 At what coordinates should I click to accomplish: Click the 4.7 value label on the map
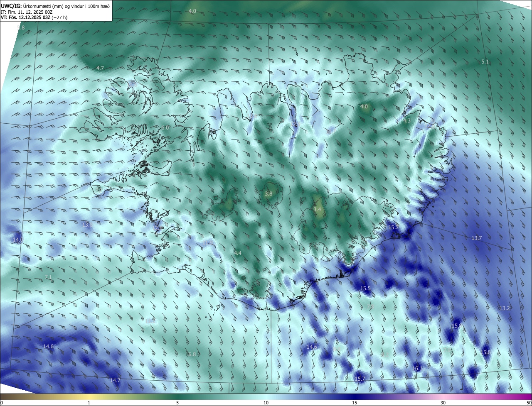tap(100, 68)
